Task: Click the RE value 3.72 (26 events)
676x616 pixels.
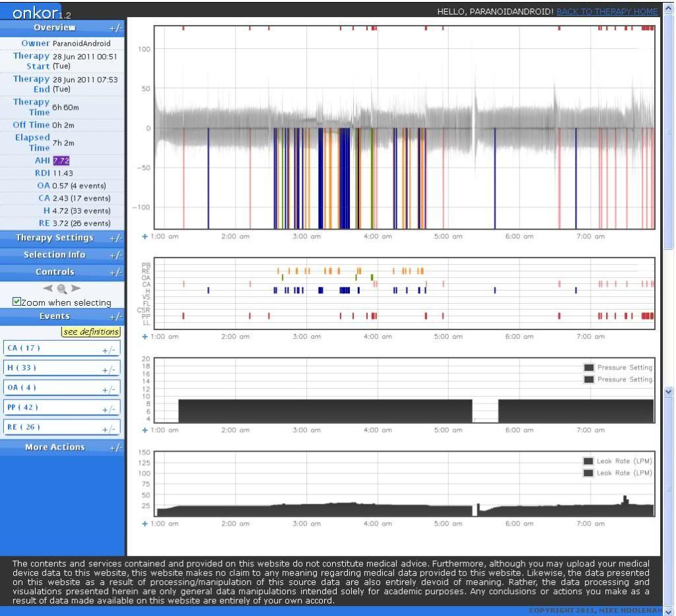Action: click(81, 223)
